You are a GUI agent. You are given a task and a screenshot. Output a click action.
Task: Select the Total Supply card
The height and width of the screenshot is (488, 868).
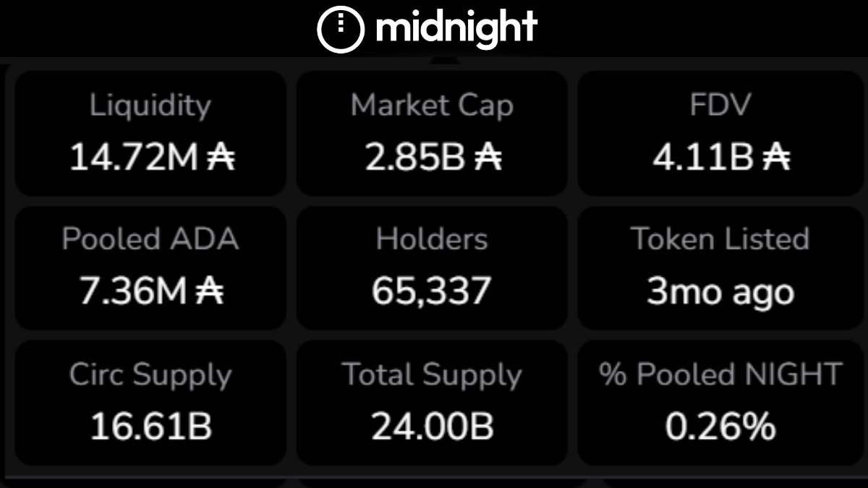pyautogui.click(x=432, y=403)
